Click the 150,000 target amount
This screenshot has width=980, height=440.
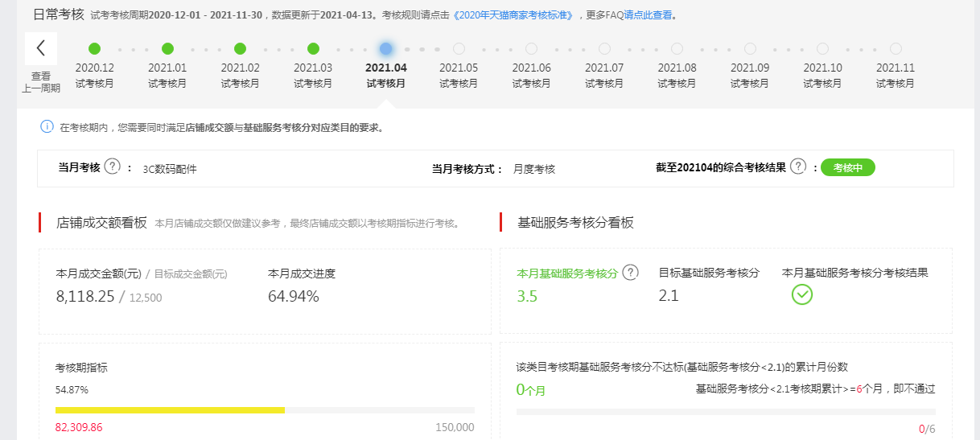click(x=455, y=427)
